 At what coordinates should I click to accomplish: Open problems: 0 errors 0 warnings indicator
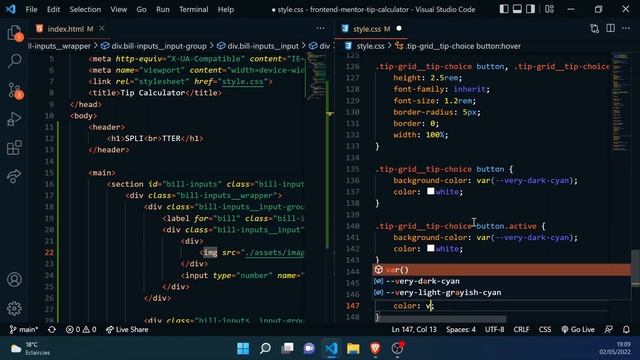point(81,329)
